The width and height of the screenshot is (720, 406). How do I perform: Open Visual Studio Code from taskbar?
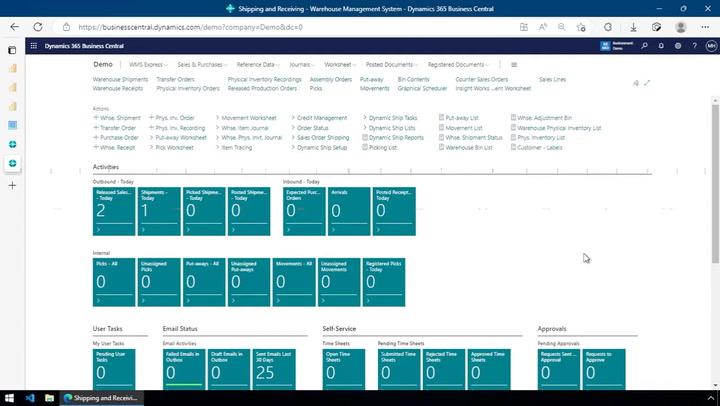tap(30, 398)
